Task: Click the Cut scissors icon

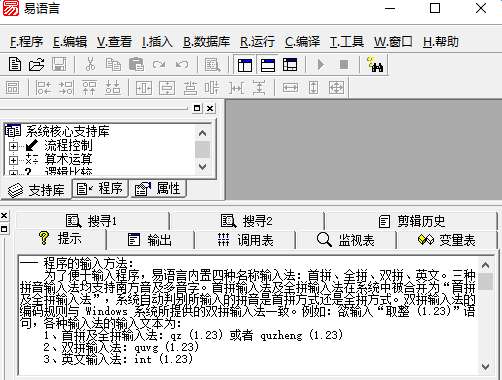Action: tap(90, 64)
